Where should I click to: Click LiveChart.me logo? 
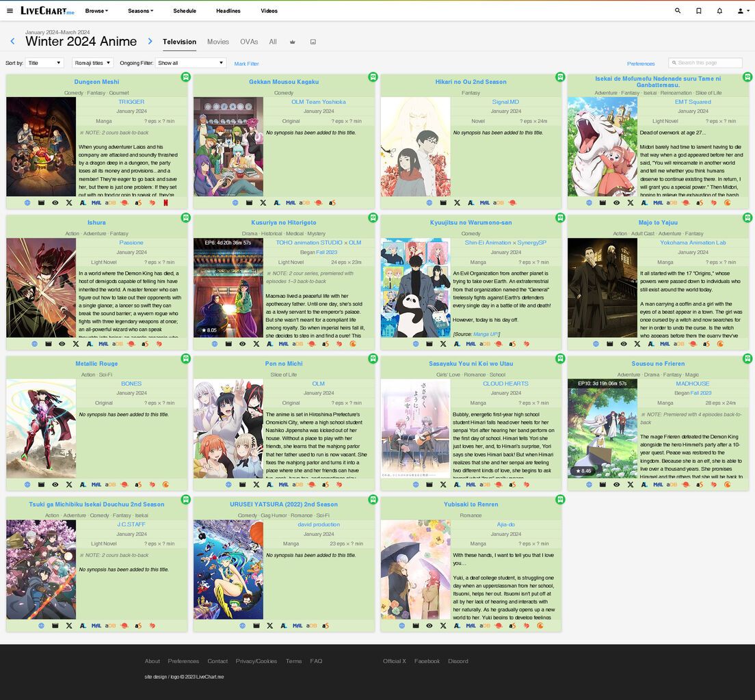(47, 10)
